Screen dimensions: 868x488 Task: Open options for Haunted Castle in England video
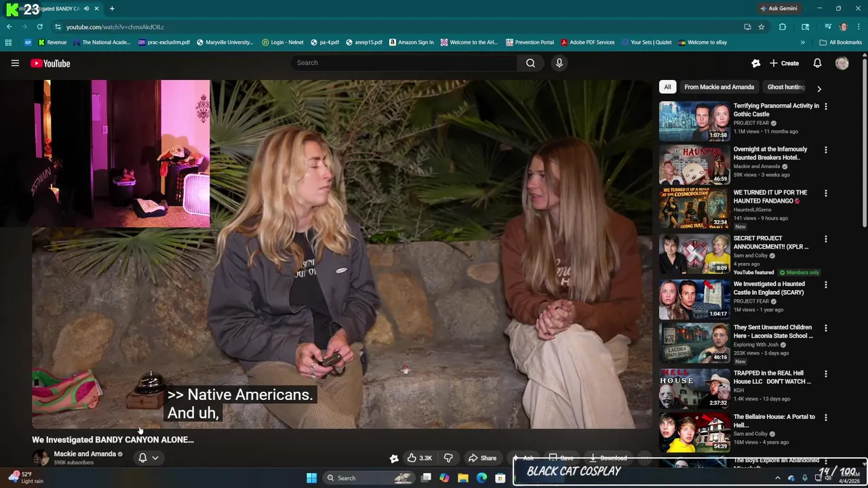pyautogui.click(x=825, y=285)
